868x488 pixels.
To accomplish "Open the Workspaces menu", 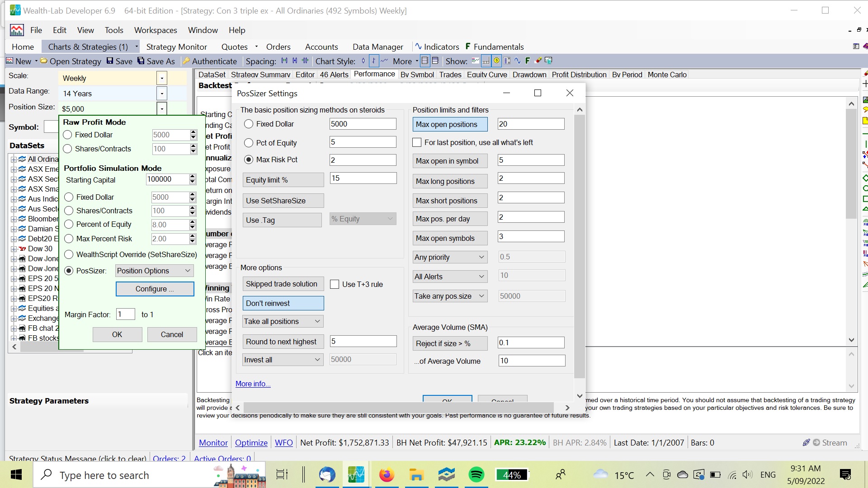I will pyautogui.click(x=156, y=30).
